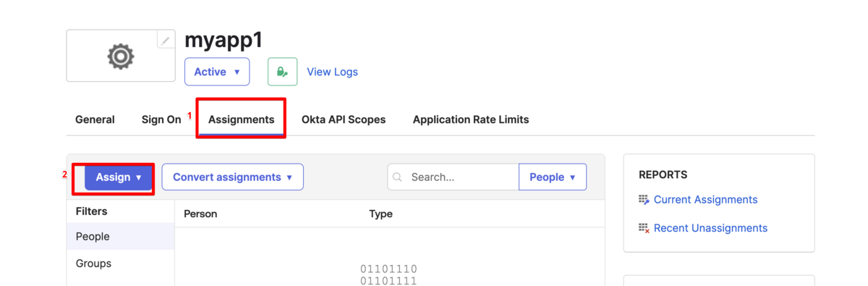Click the Recent Unassignments report icon

pyautogui.click(x=644, y=228)
